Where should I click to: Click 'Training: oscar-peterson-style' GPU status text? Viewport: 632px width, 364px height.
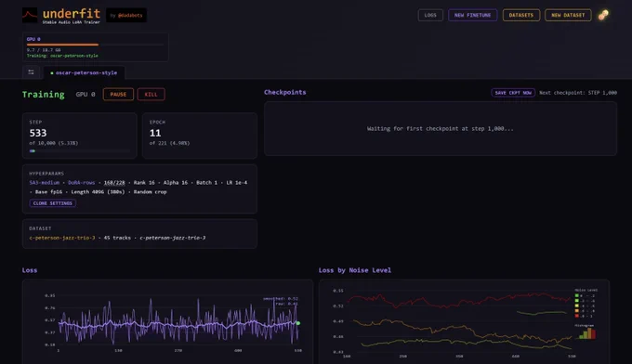62,56
